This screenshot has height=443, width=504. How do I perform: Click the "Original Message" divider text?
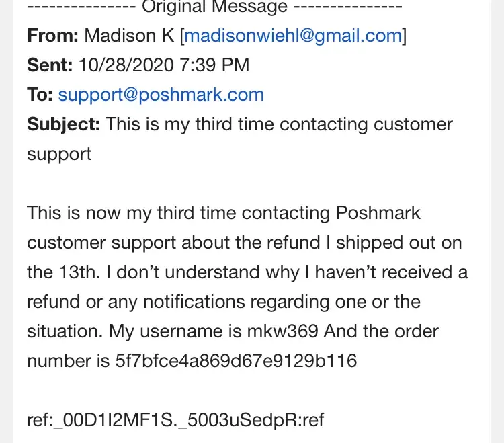214,7
